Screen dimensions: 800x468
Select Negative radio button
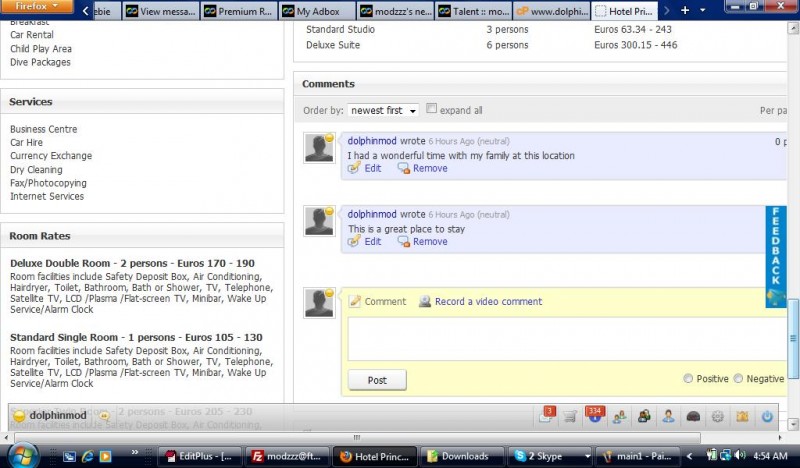pos(738,378)
